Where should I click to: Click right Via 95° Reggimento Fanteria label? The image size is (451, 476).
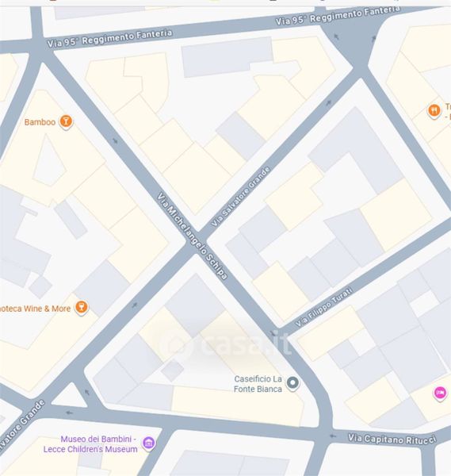tap(338, 16)
